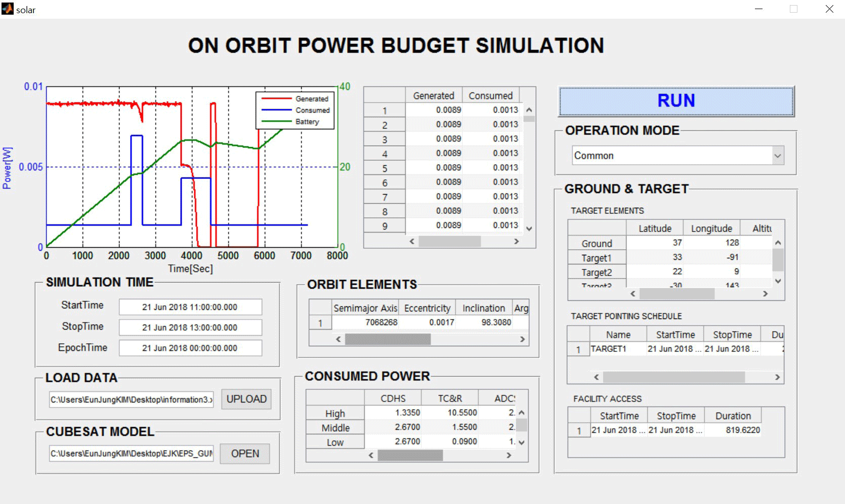
Task: Click the StopTime field in Simulation Time
Action: click(x=190, y=328)
